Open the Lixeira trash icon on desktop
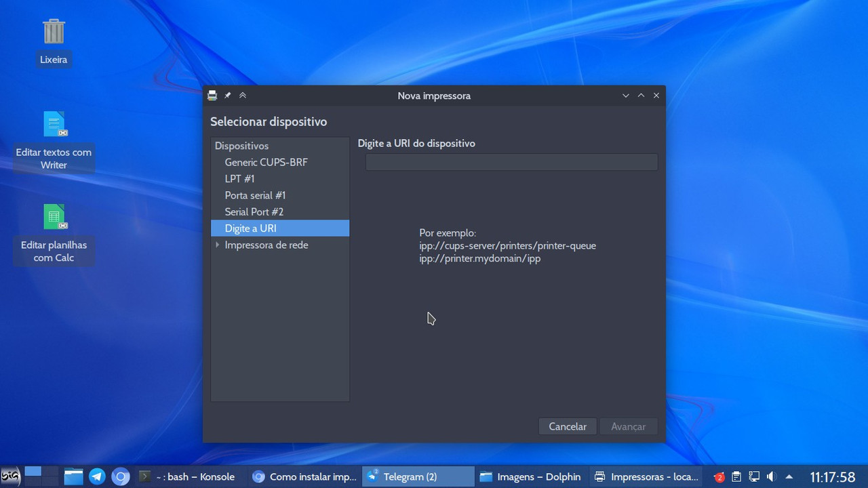This screenshot has width=868, height=488. pos(54,32)
